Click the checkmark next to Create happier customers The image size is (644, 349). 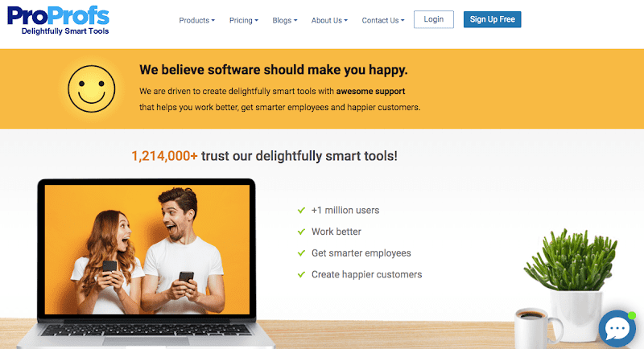point(301,274)
